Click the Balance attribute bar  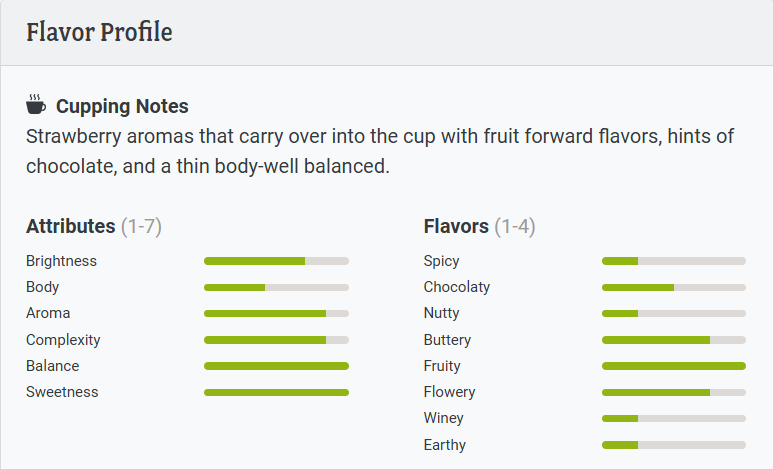point(276,366)
